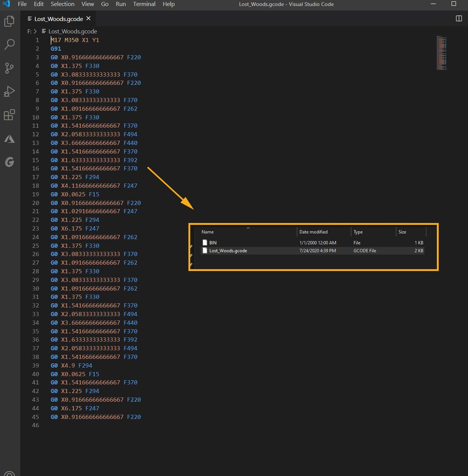The image size is (468, 476).
Task: Click 'G0 X6.175 F247' on line 23
Action: coord(75,228)
